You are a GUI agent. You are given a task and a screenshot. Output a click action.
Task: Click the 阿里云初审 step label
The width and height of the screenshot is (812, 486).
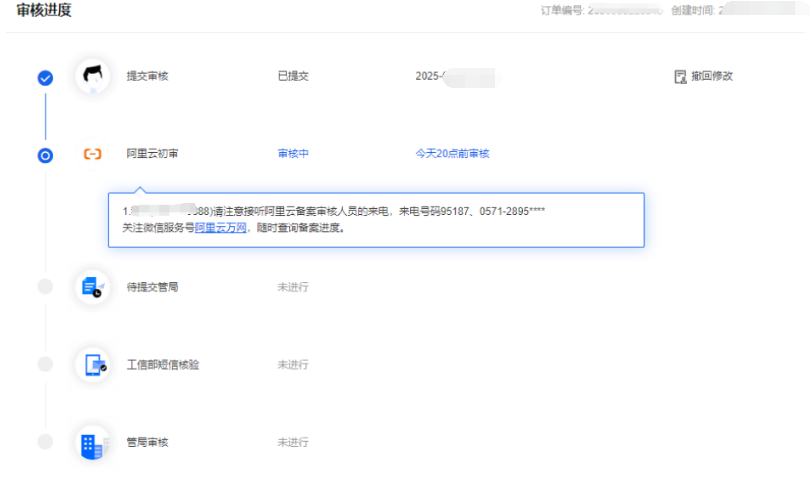pos(152,154)
